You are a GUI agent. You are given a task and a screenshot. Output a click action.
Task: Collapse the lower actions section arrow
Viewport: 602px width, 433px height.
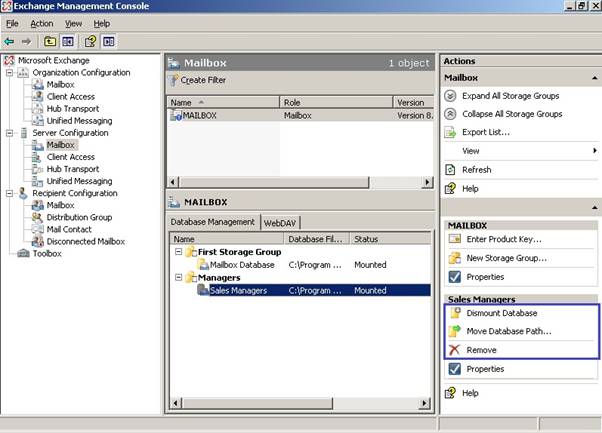tap(594, 208)
